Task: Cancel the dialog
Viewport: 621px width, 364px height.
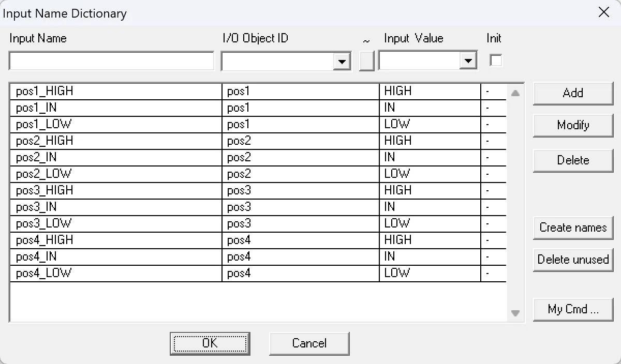Action: coord(309,343)
